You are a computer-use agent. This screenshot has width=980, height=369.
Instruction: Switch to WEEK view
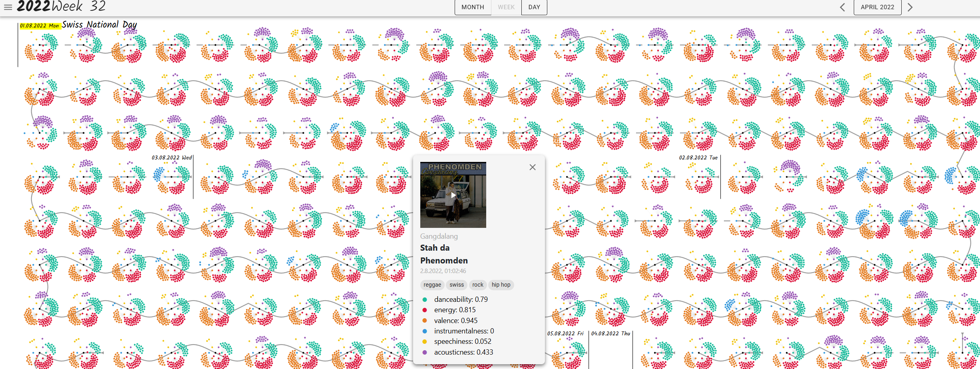[506, 7]
